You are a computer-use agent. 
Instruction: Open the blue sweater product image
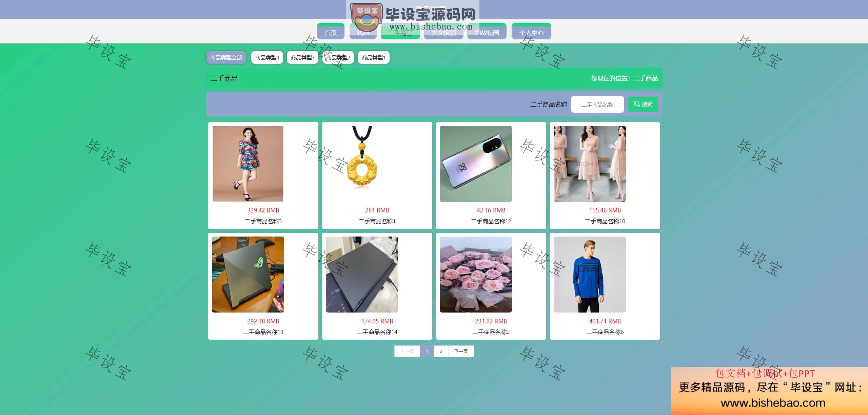click(x=590, y=275)
